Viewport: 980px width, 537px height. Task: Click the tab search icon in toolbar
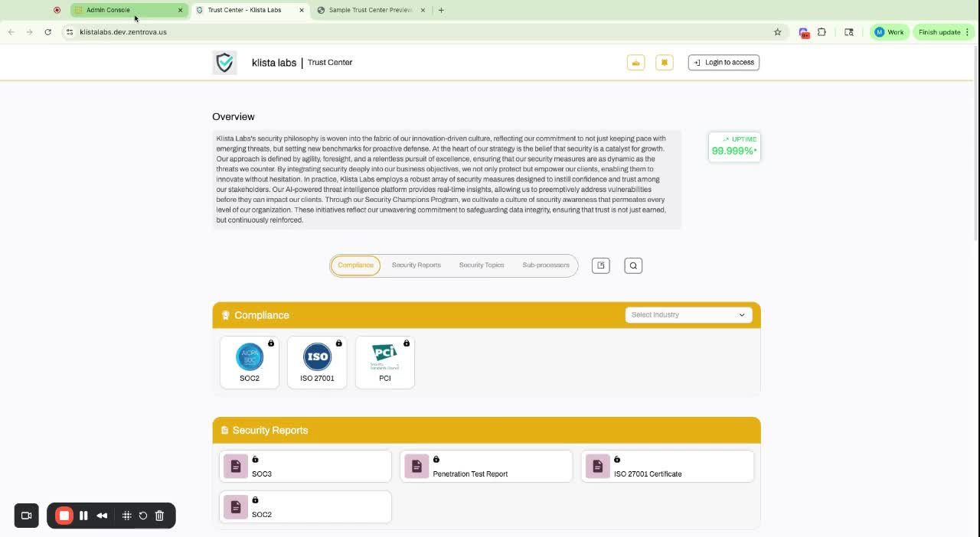849,32
